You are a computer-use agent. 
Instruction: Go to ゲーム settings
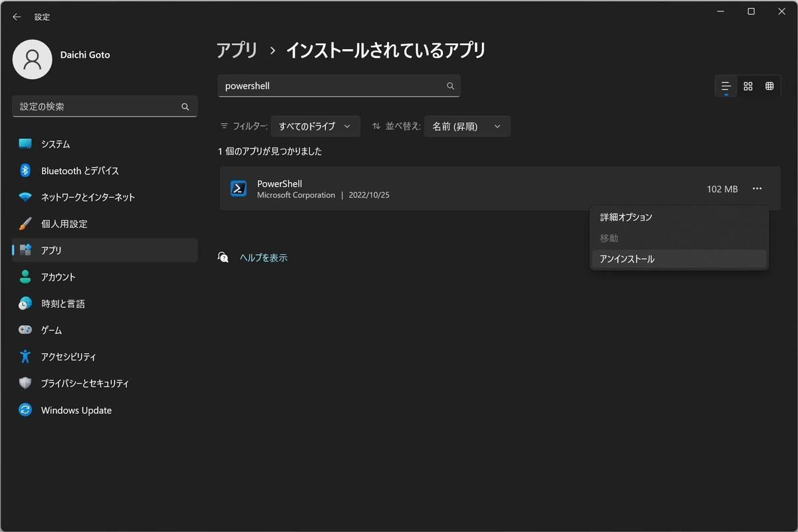tap(105, 330)
